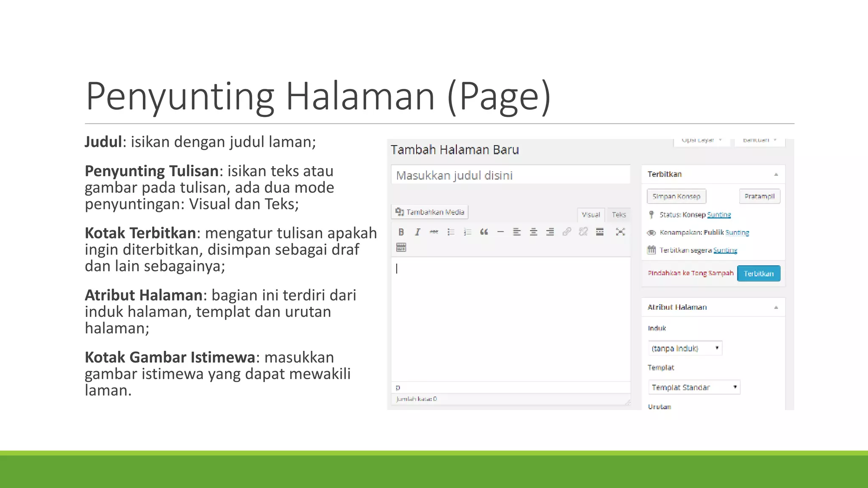Click the editor resize handle corner

[x=627, y=402]
